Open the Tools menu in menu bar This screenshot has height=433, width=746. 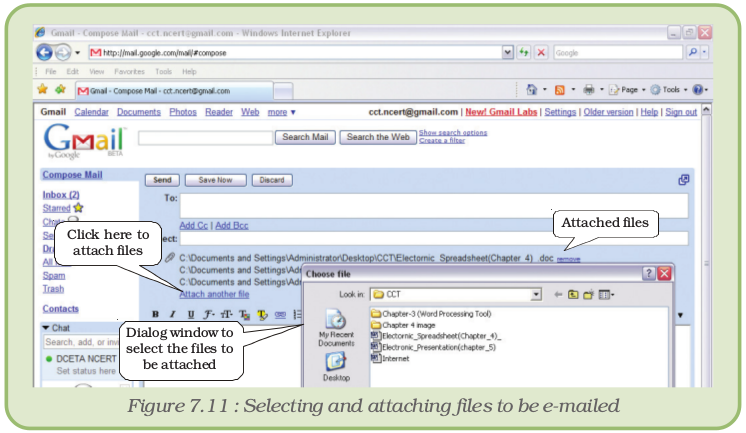pos(163,71)
